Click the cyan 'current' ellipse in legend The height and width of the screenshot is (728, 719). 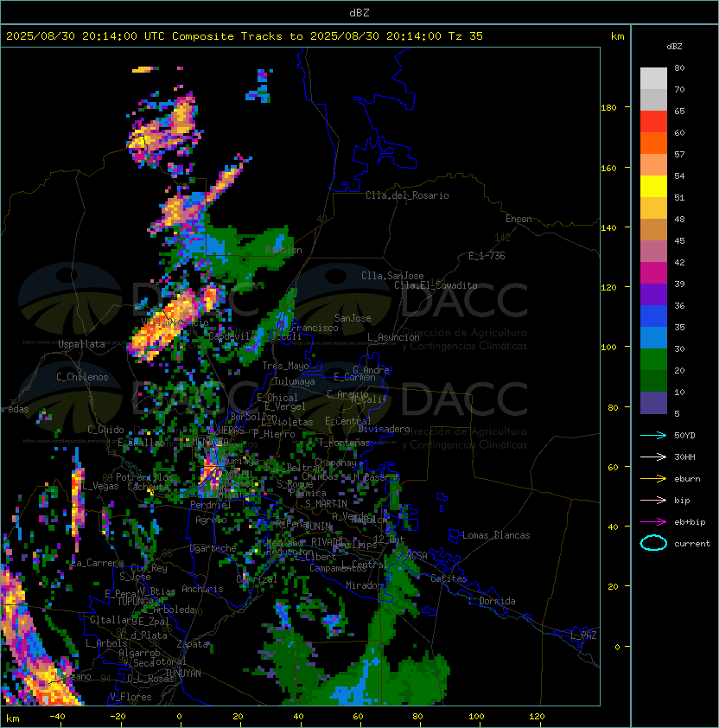coord(653,543)
